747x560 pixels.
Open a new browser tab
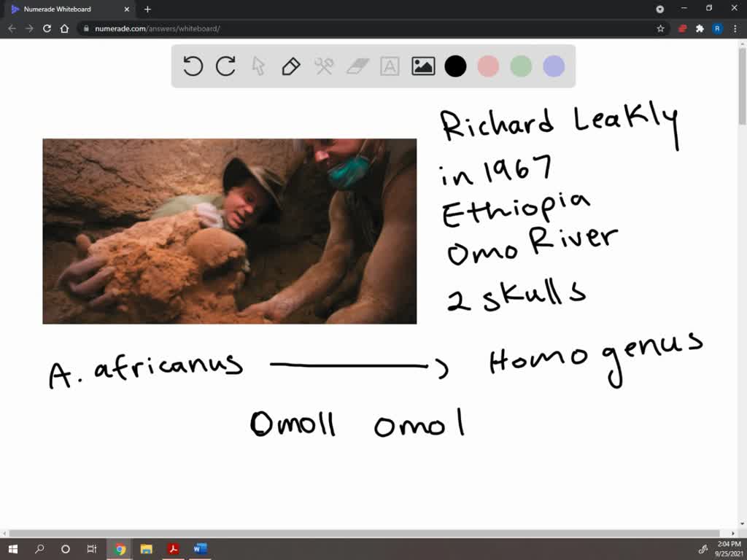click(x=146, y=9)
